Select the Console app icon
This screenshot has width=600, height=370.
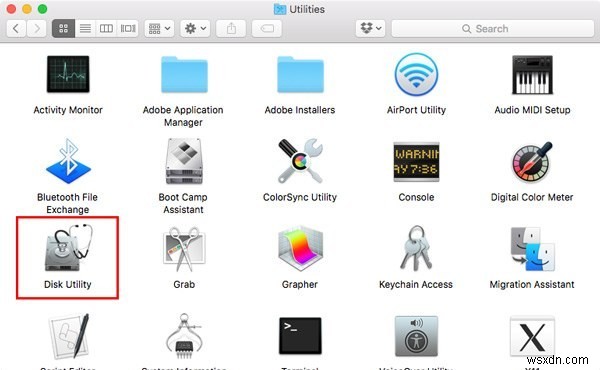tap(416, 161)
